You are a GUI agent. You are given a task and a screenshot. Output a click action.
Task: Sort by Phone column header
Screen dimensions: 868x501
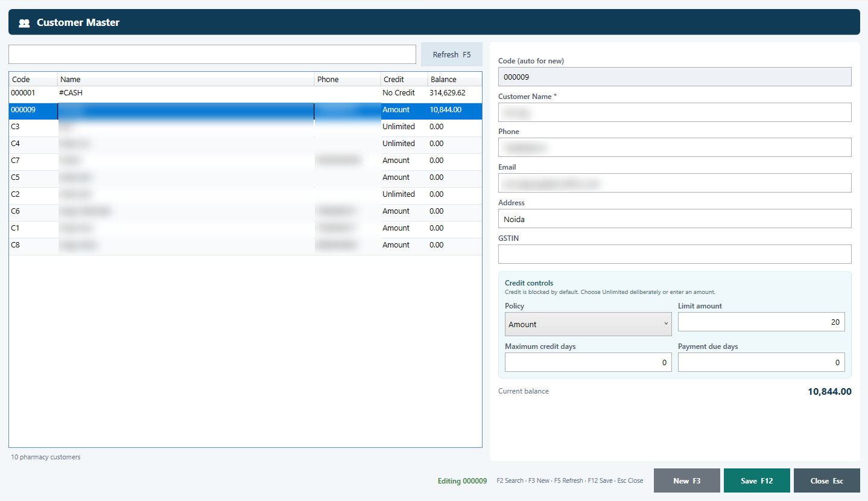tap(347, 79)
